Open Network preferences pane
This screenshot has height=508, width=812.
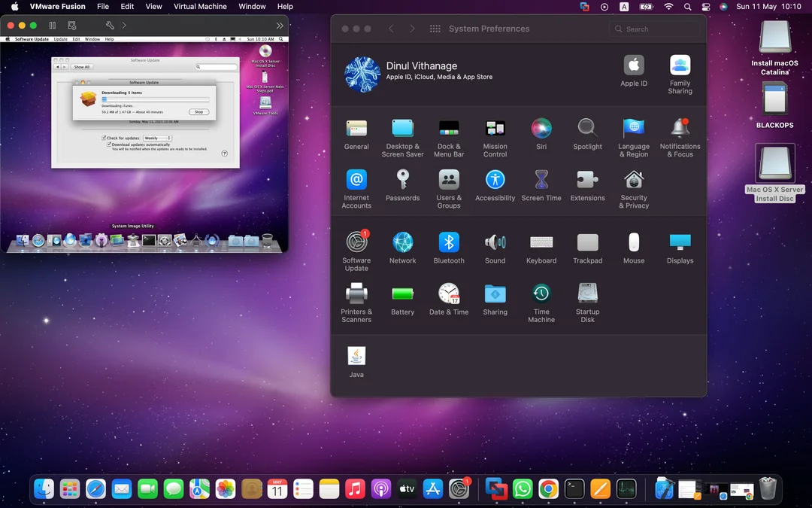point(402,248)
